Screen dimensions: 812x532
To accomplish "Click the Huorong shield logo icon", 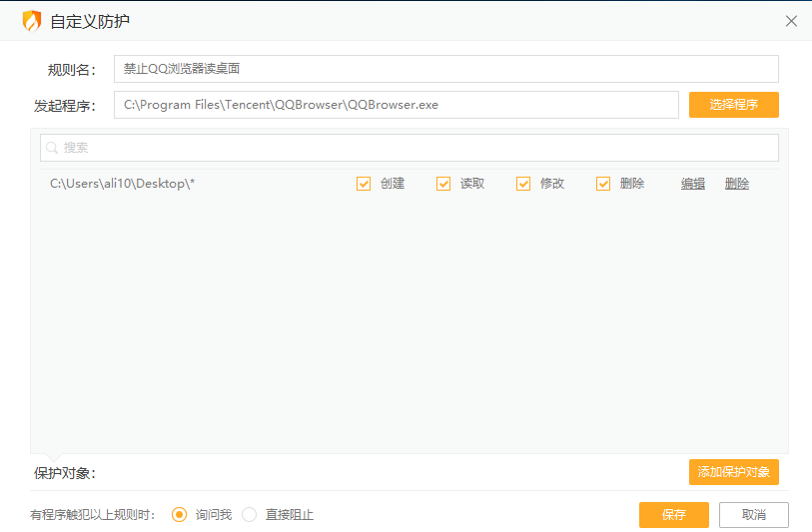I will click(x=32, y=21).
